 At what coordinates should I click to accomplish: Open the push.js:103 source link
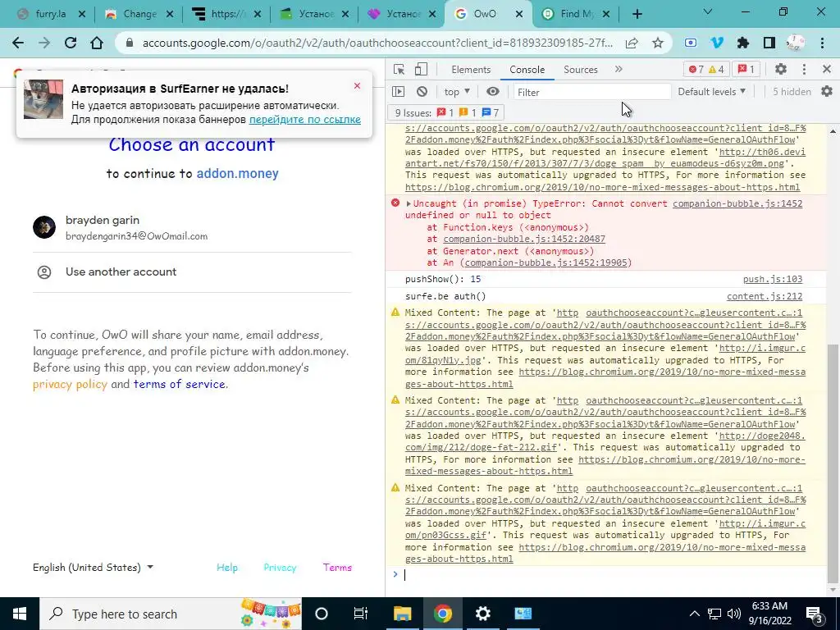(x=773, y=279)
